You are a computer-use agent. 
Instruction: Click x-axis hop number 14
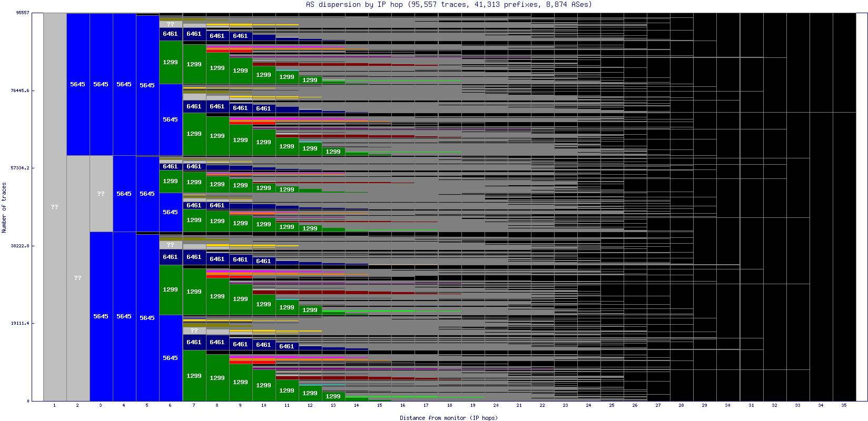tap(356, 405)
